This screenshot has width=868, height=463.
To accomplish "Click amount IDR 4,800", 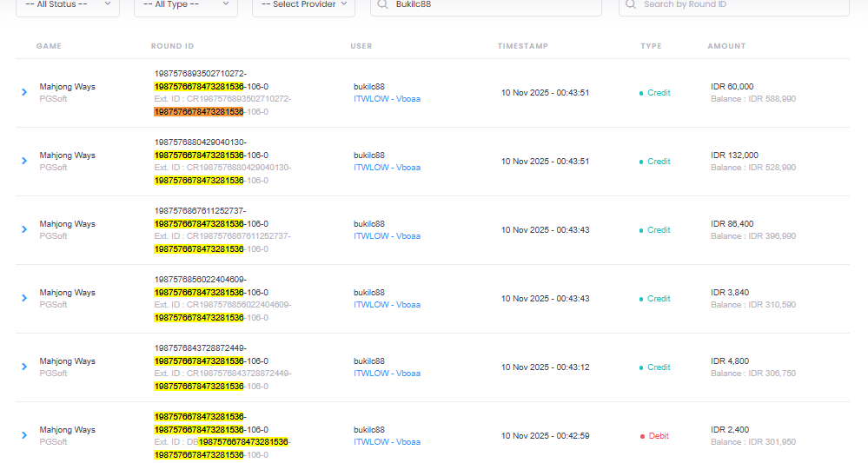I will point(730,361).
